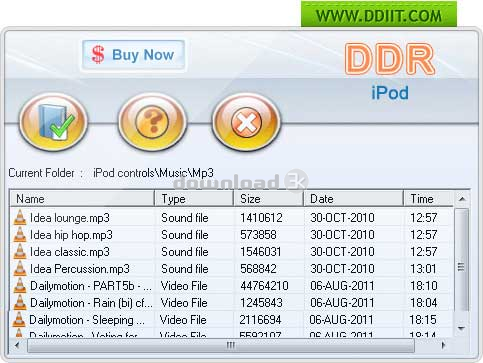Sort the file list by Name column
The width and height of the screenshot is (483, 363).
point(82,199)
